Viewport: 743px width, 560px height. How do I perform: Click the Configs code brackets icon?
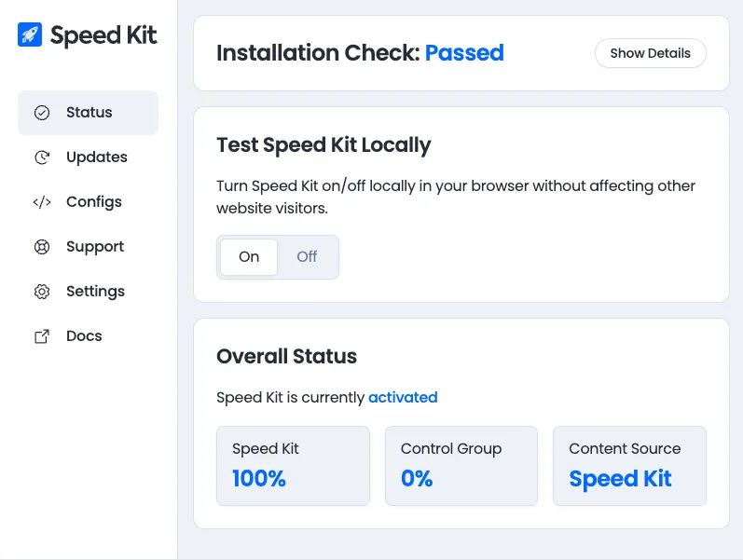[x=42, y=202]
